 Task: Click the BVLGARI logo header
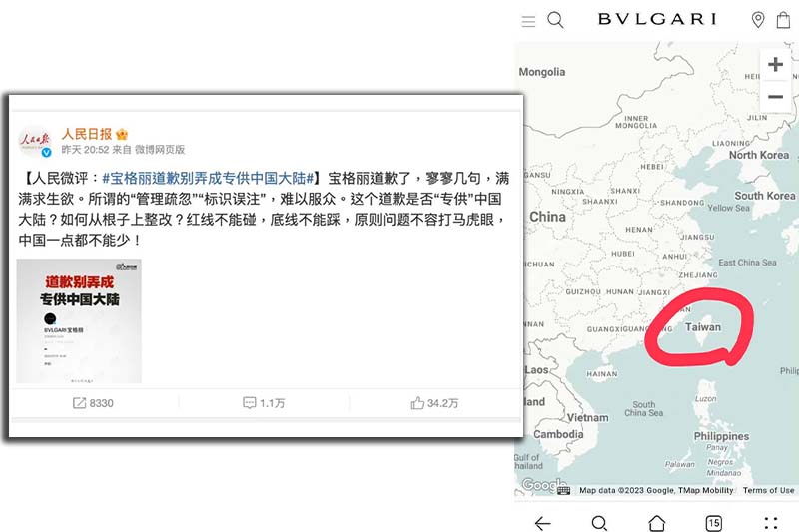[656, 19]
